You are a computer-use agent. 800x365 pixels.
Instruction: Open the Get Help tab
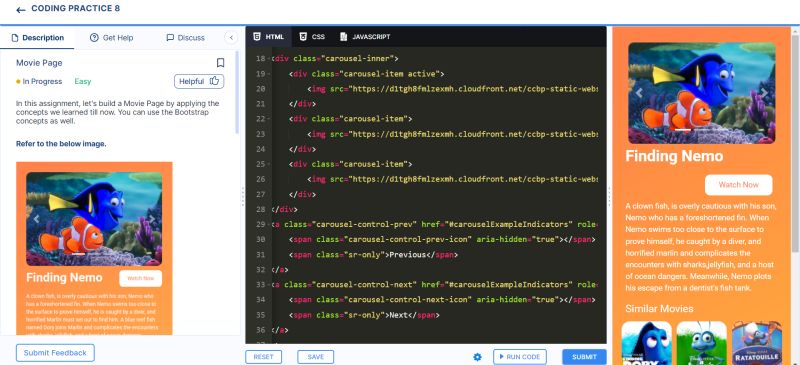[x=111, y=38]
